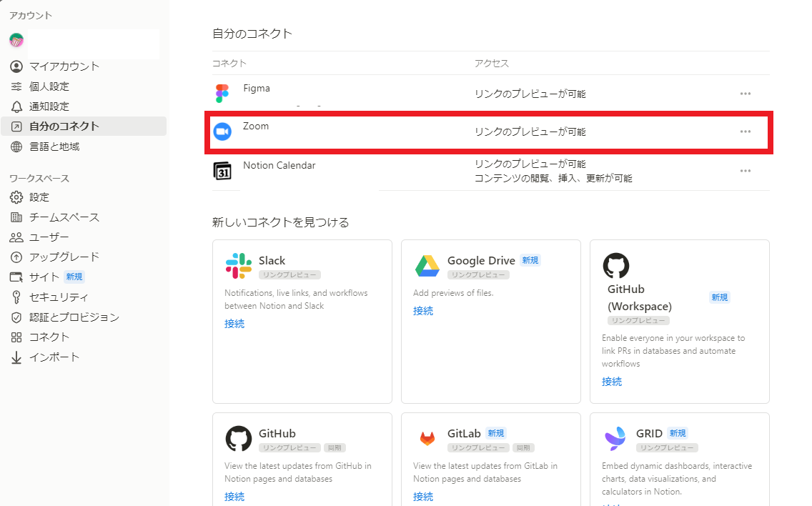Open the three-dot menu for Figma
The width and height of the screenshot is (812, 506).
coord(746,94)
